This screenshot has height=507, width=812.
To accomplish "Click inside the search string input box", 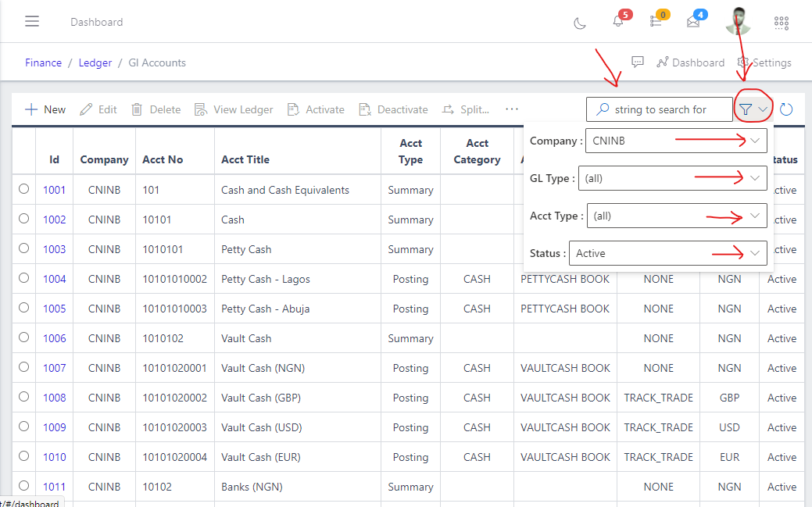I will (664, 109).
